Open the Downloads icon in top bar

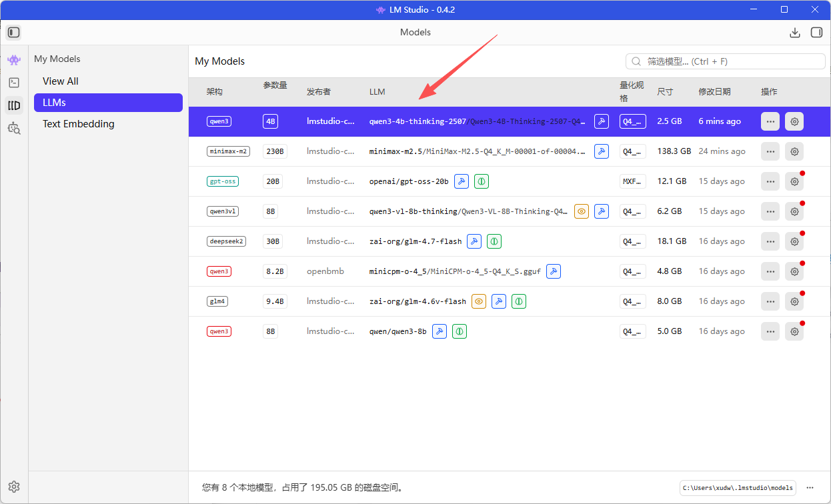pyautogui.click(x=795, y=32)
